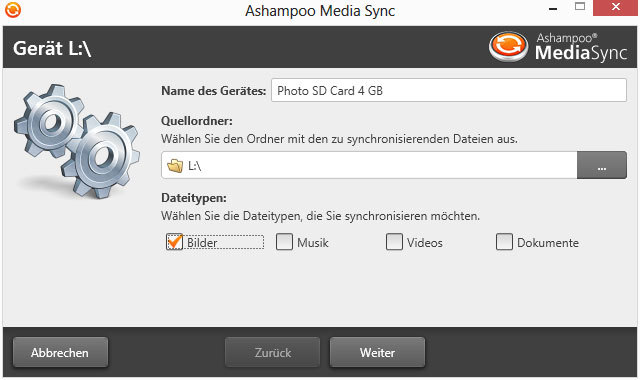Image resolution: width=640 pixels, height=380 pixels.
Task: Maximize the Ashampoo Media Sync window
Action: pyautogui.click(x=580, y=7)
